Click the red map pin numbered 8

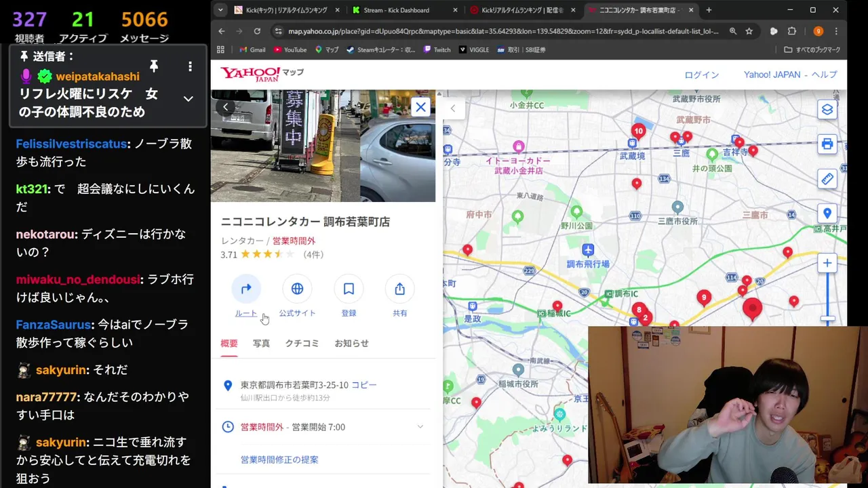point(638,310)
